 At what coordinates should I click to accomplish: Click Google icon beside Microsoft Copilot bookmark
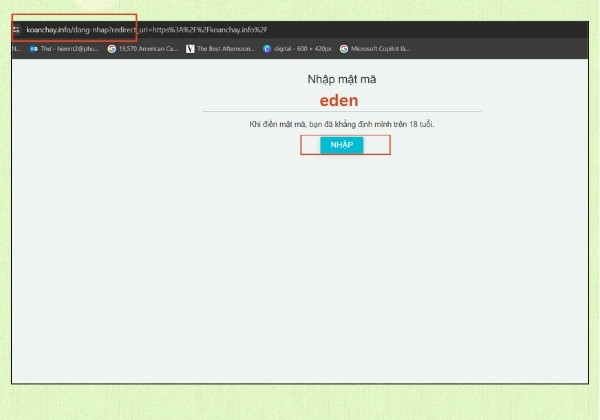[344, 49]
